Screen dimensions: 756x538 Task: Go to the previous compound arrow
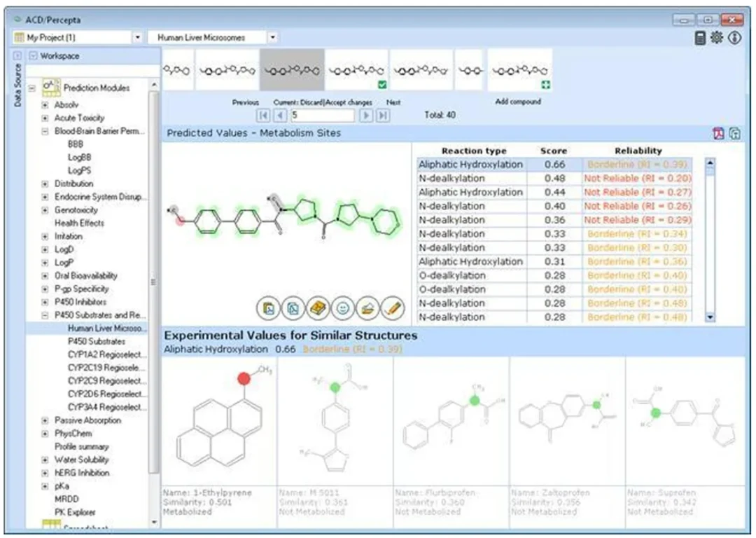tap(280, 116)
